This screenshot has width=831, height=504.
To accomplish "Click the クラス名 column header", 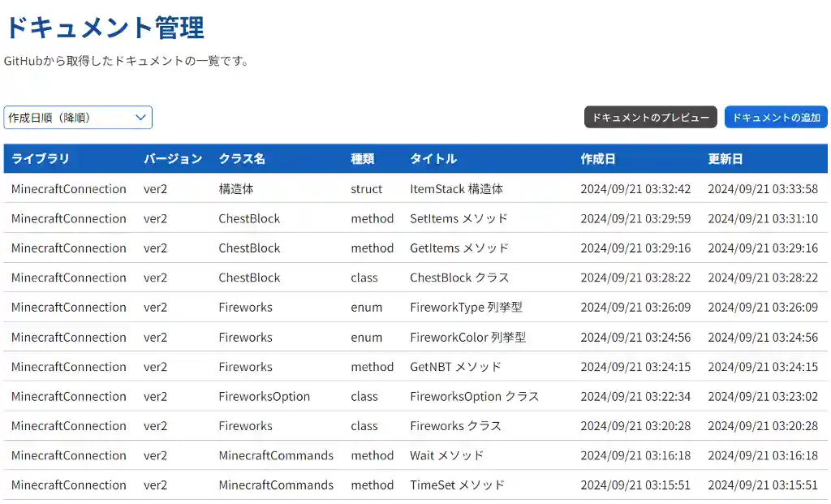I will click(242, 158).
